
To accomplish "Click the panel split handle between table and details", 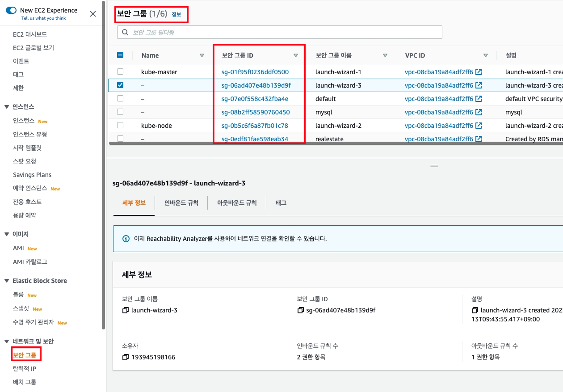I will (434, 165).
